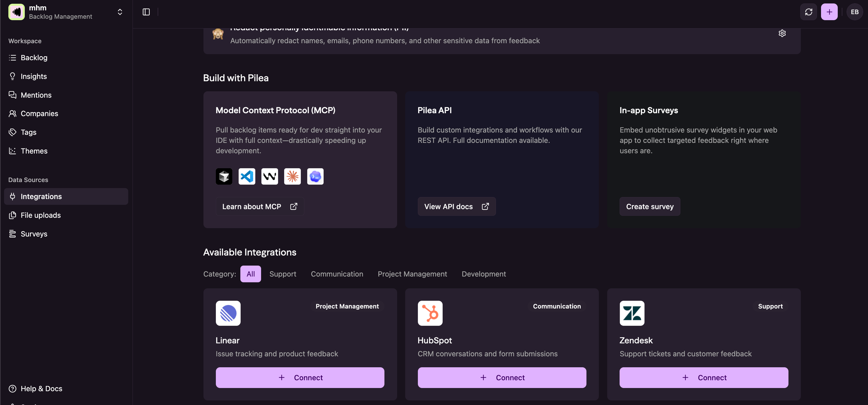The height and width of the screenshot is (405, 868).
Task: Open Mentions in sidebar
Action: (66, 95)
